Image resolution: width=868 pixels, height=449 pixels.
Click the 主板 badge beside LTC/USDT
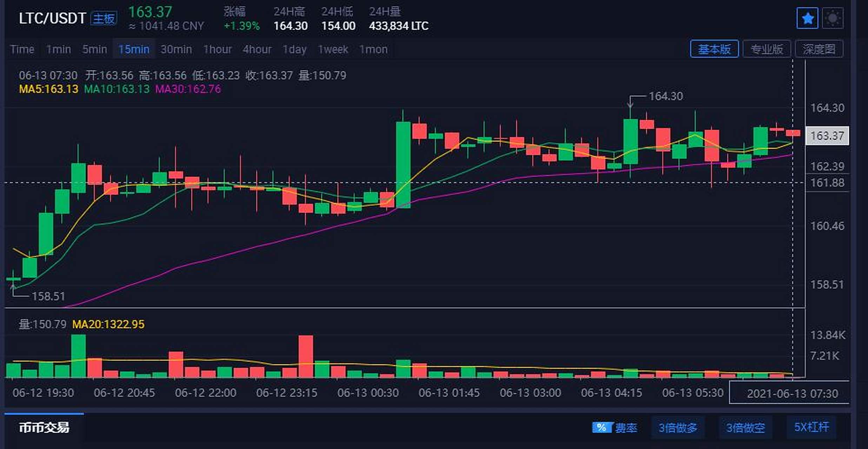(104, 18)
